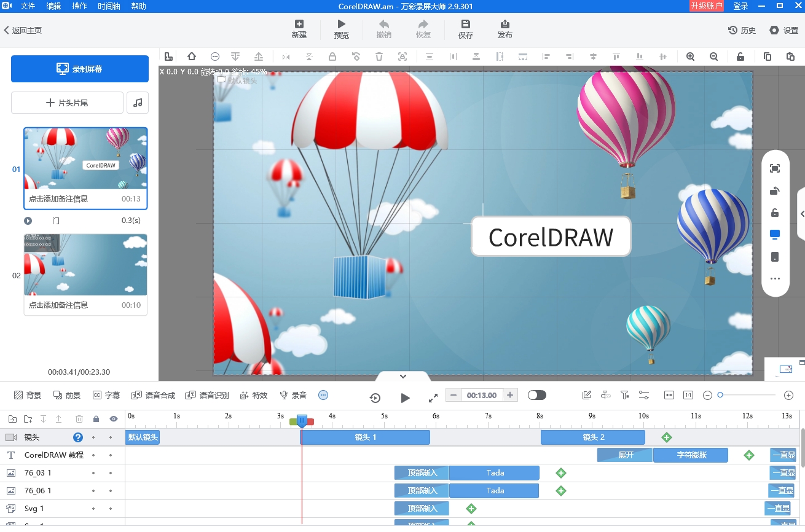Click the 保存 save button
805x532 pixels.
(x=466, y=29)
